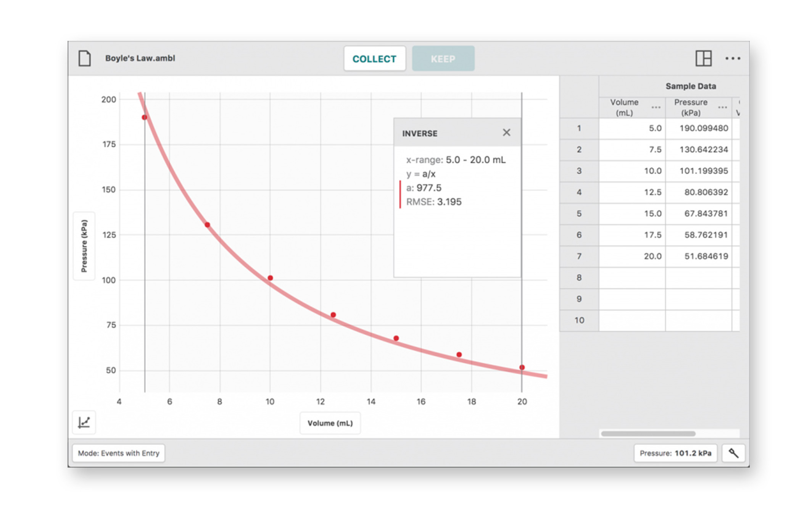This screenshot has height=518, width=812.
Task: Select the pressure cell 51.684619
Action: point(699,257)
